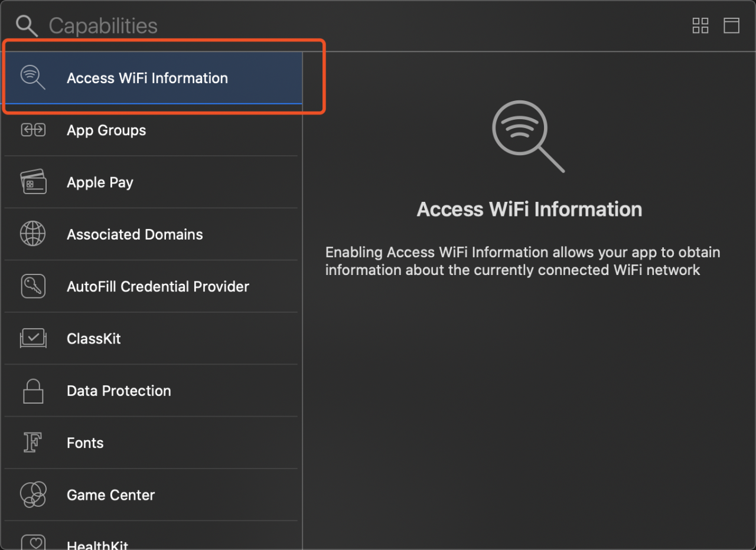Switch to list with detail view

click(x=732, y=25)
